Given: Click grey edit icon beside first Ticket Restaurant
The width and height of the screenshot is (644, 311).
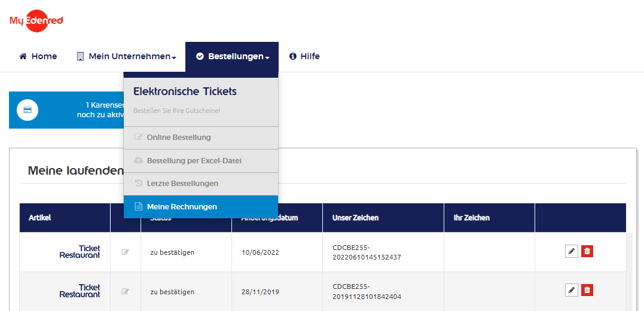Looking at the screenshot, I should tap(125, 252).
